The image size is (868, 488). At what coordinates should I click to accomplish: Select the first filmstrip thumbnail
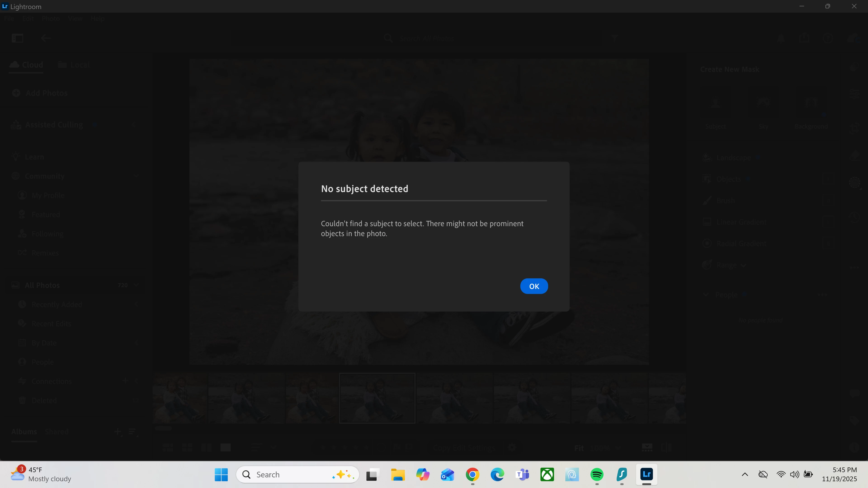pos(180,398)
